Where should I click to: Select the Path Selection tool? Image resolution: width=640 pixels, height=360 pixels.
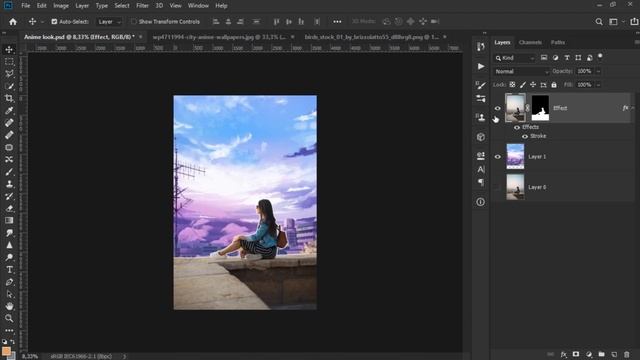pos(9,294)
